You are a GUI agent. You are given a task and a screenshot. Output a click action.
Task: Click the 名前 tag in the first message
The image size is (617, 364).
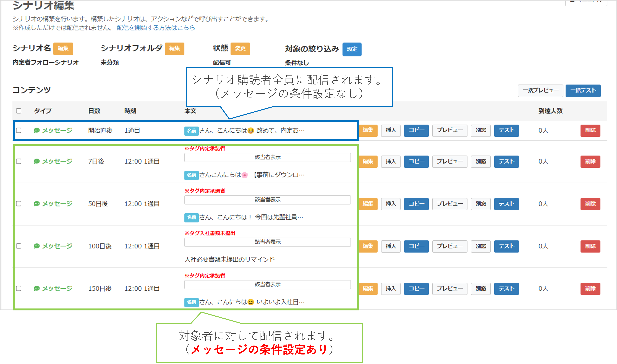(191, 131)
